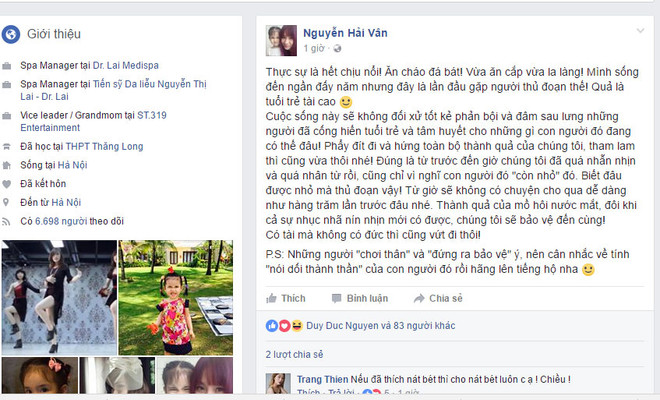Click the public privacy globe beside 1 giờ
The height and width of the screenshot is (400, 660).
click(337, 49)
